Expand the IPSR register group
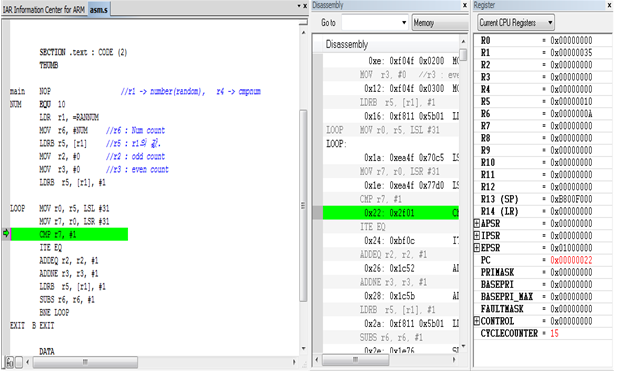 pyautogui.click(x=476, y=236)
